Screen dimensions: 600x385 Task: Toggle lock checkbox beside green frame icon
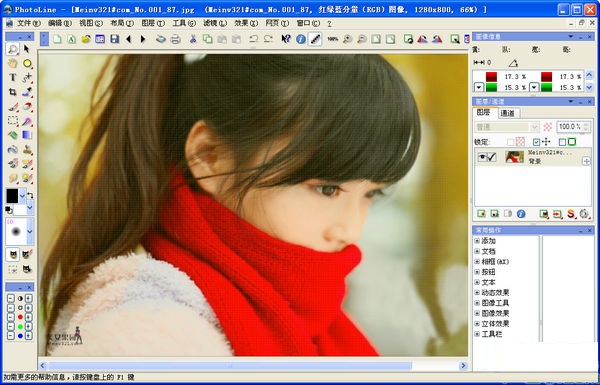coord(562,142)
